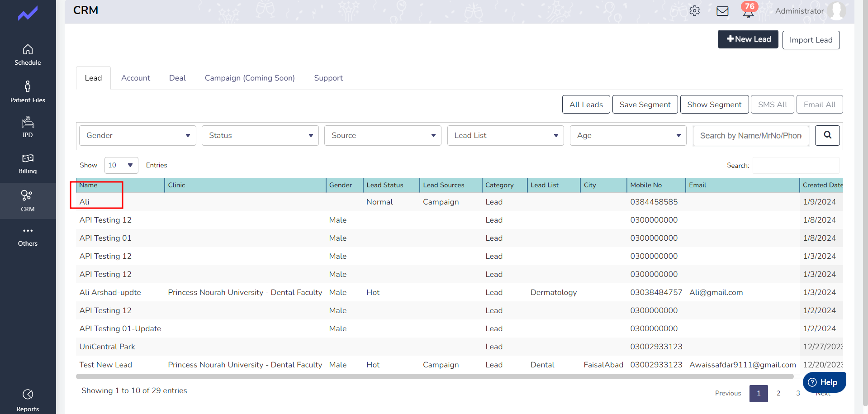Image resolution: width=868 pixels, height=414 pixels.
Task: Sort by Lead Status column header
Action: (x=391, y=185)
